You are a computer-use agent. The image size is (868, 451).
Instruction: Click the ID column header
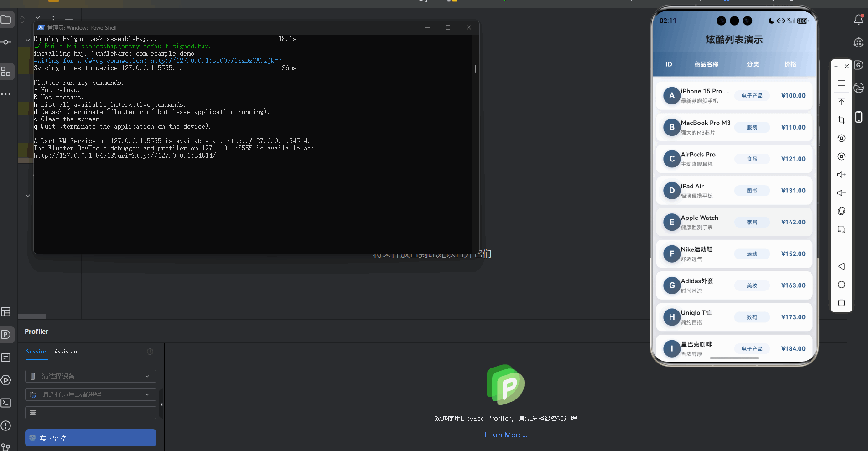(669, 64)
